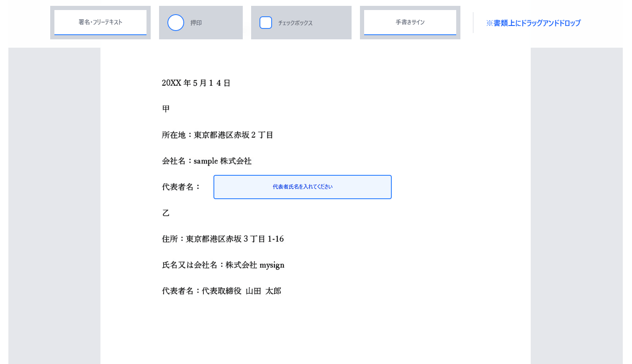Screen dimensions: 632x364
Task: Click the blue circle inside the 押印 button
Action: click(176, 23)
